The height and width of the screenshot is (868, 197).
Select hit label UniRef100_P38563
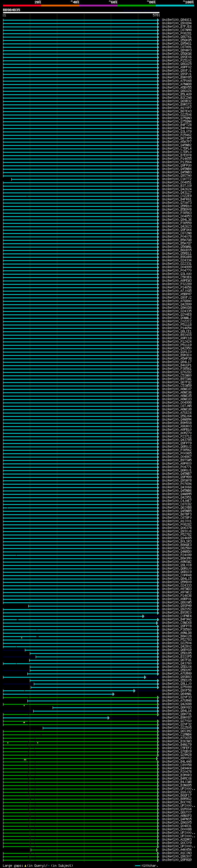176,213
